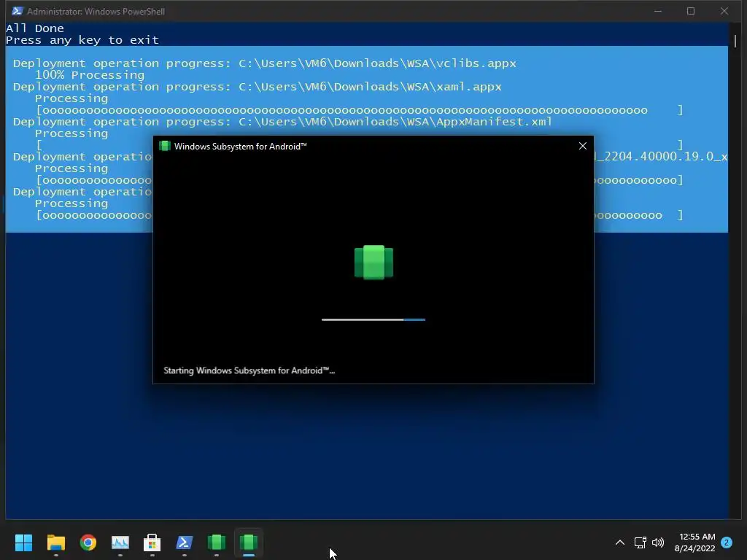Close the Administrator PowerShell window

(724, 11)
